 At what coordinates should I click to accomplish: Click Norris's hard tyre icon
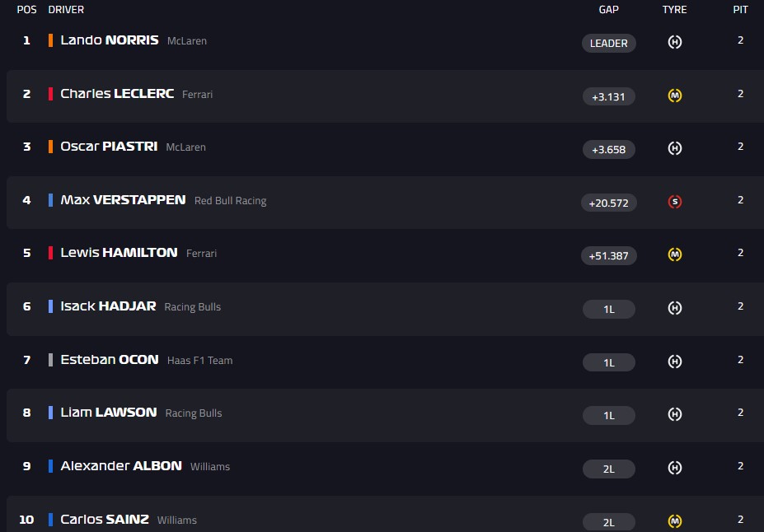pyautogui.click(x=674, y=43)
